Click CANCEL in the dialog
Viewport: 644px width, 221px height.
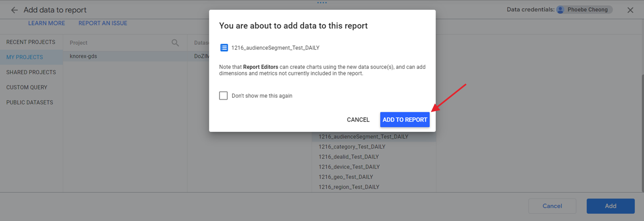[358, 120]
